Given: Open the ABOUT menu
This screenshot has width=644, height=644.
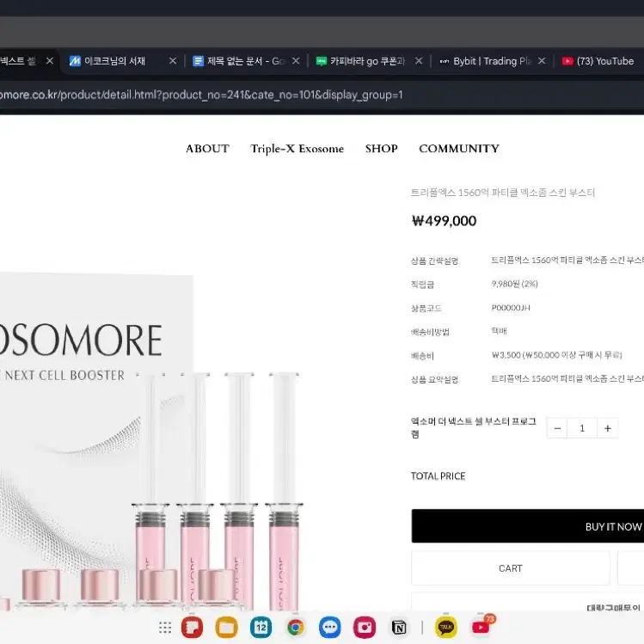Looking at the screenshot, I should [x=207, y=148].
